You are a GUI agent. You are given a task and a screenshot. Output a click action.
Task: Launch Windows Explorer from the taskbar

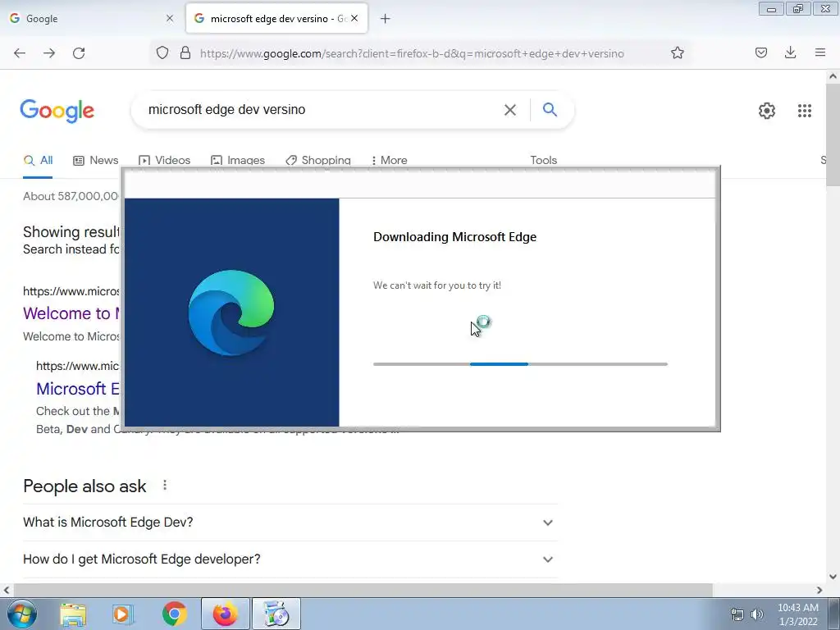tap(73, 614)
